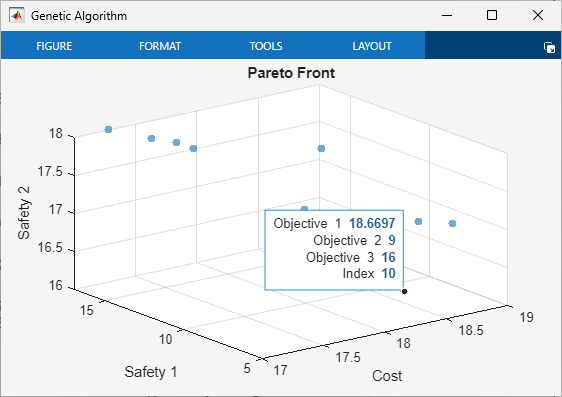Click the dock figure icon in toolstrip
Image resolution: width=562 pixels, height=397 pixels.
click(x=549, y=47)
